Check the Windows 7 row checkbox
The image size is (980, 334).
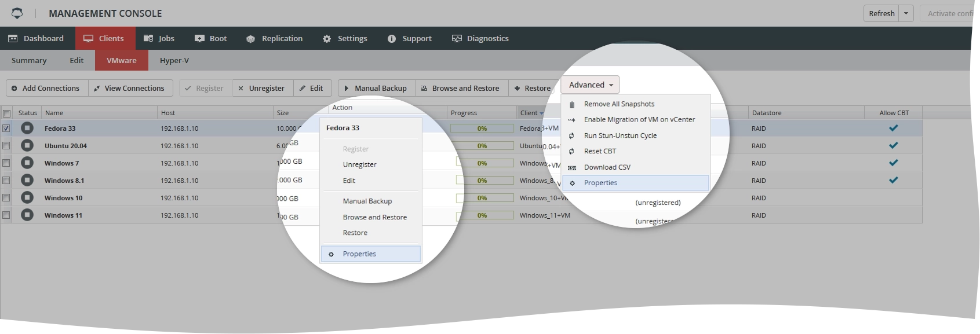6,163
